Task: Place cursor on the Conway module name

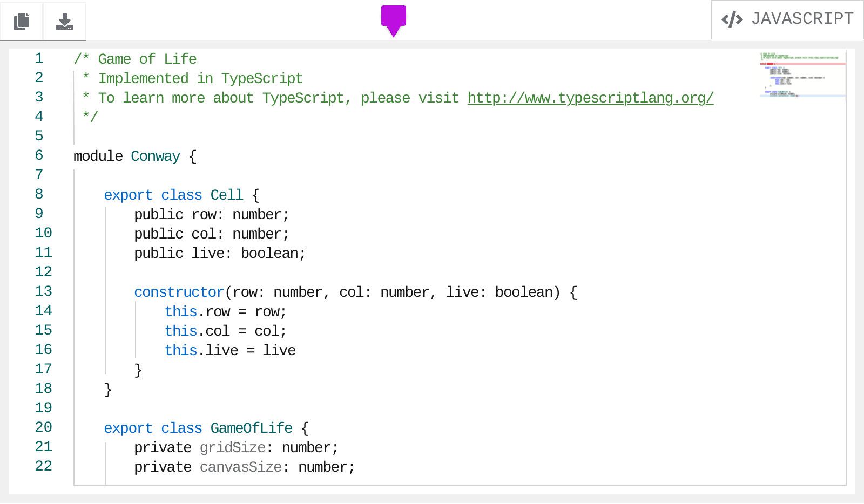Action: tap(156, 156)
